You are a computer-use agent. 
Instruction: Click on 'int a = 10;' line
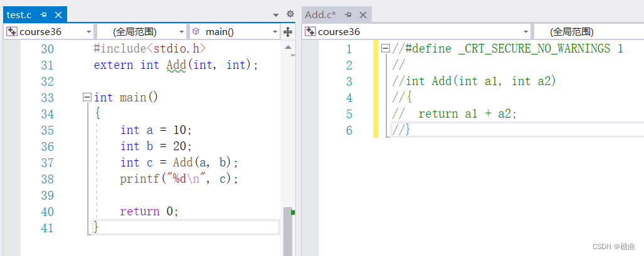pos(156,130)
